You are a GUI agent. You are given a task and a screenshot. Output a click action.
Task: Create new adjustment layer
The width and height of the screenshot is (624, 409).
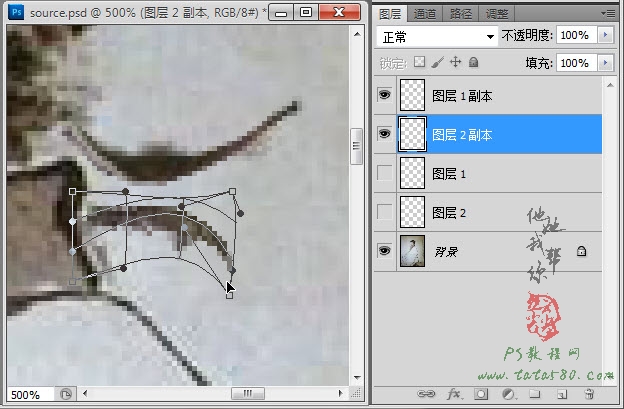click(x=509, y=394)
